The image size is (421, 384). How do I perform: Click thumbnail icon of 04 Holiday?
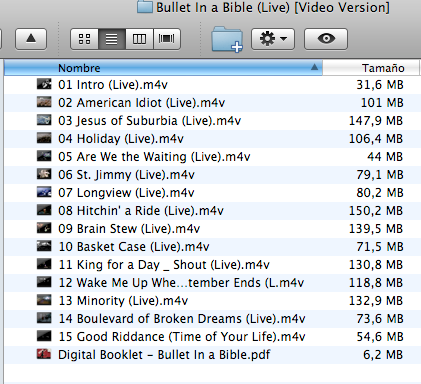pyautogui.click(x=44, y=138)
